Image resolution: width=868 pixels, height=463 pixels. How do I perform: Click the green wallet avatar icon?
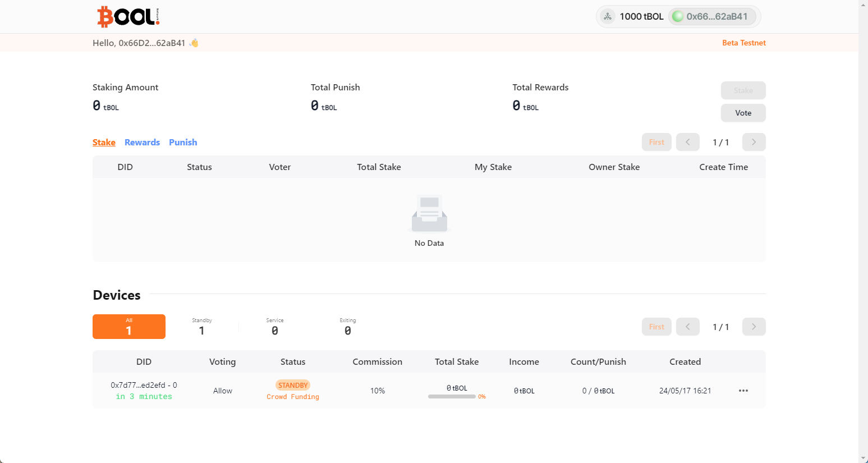click(678, 17)
